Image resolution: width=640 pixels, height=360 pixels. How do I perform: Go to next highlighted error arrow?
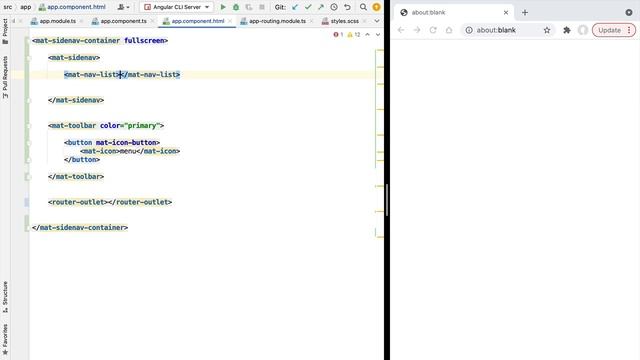(x=378, y=35)
